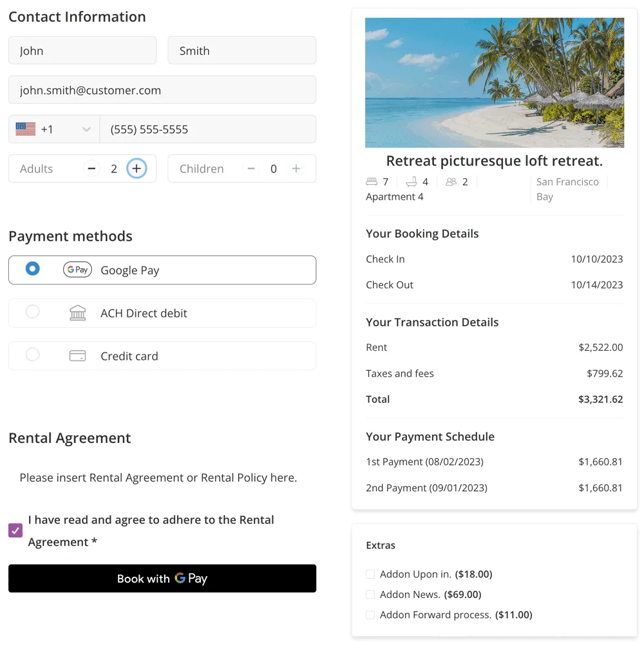This screenshot has height=645, width=644.
Task: Increase the number of adults with plus
Action: [136, 169]
